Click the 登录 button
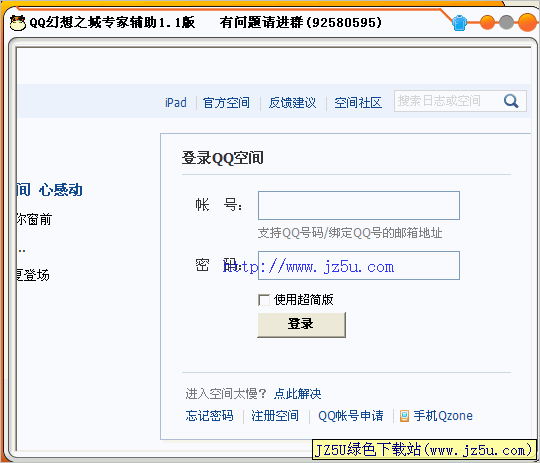Viewport: 540px width, 463px height. [301, 325]
